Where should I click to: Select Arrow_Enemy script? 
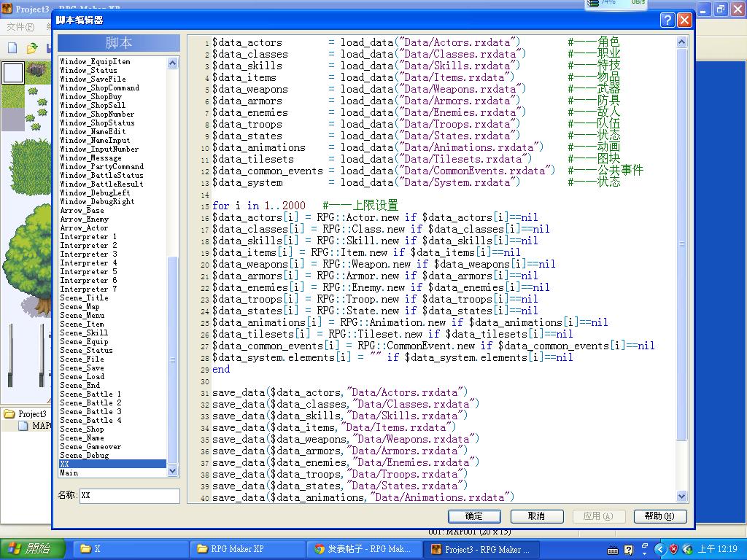[x=85, y=219]
